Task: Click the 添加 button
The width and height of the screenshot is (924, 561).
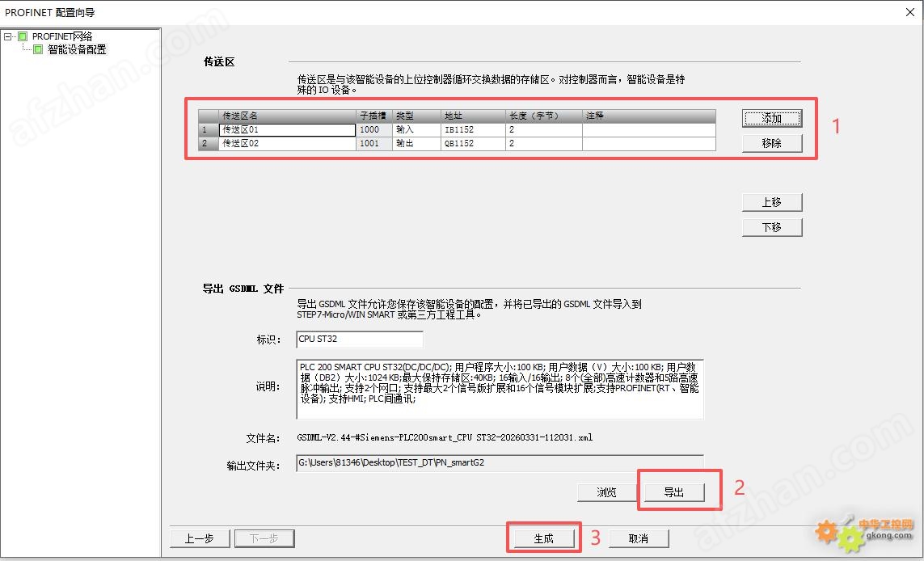Action: coord(772,119)
